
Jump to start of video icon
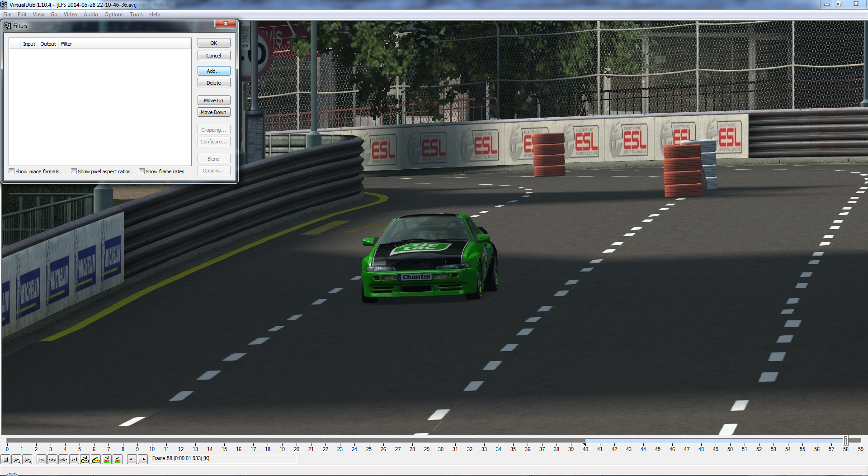(42, 460)
